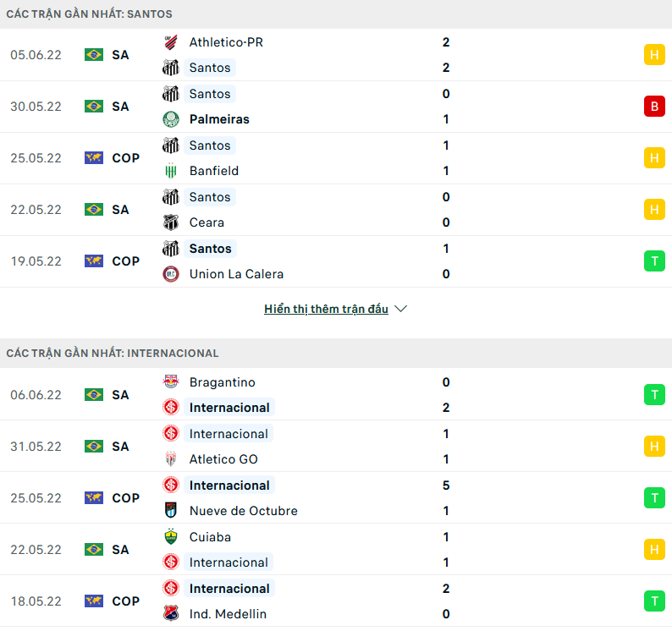672x631 pixels.
Task: Click COP competition flag on 19.05.22 match
Action: (93, 261)
